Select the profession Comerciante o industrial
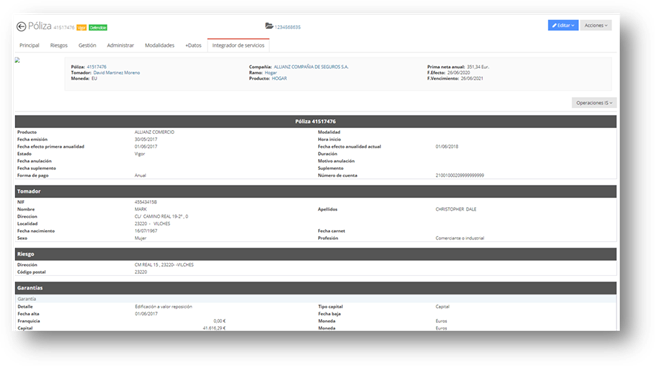The width and height of the screenshot is (655, 366). (460, 238)
